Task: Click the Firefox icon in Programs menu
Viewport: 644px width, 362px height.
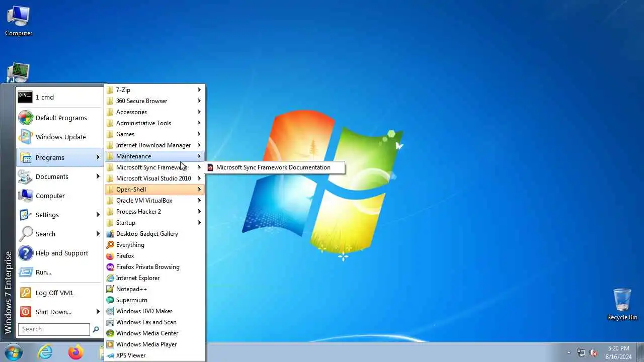Action: 110,256
